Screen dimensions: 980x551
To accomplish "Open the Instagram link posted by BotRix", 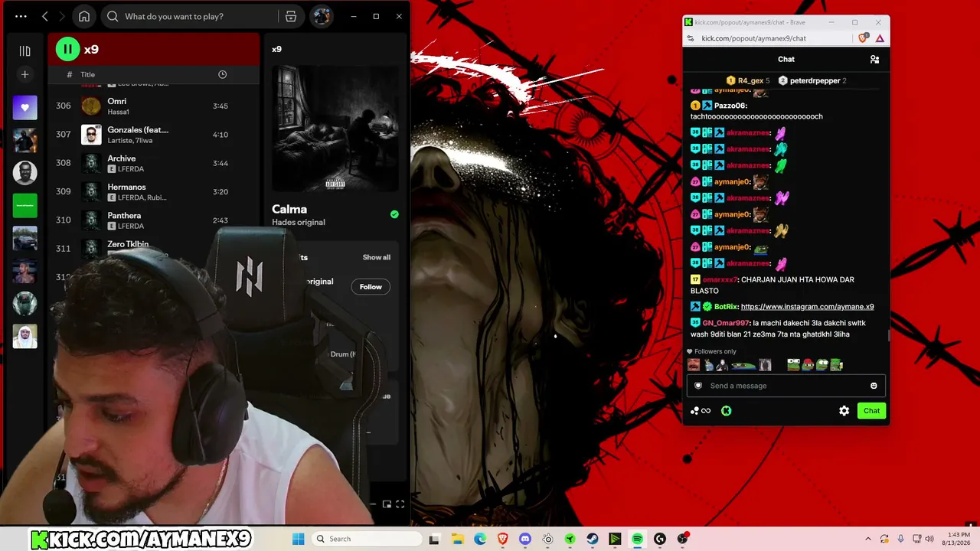I will tap(807, 307).
